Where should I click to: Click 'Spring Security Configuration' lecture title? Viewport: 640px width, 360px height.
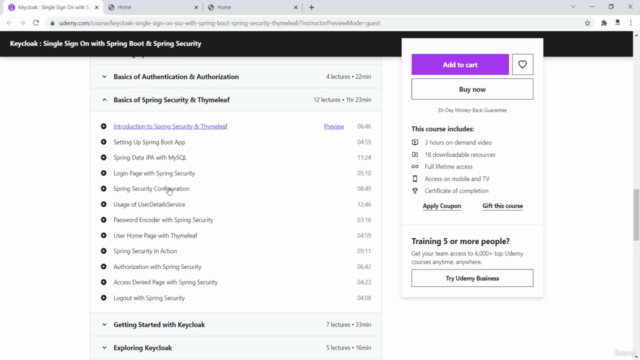tap(151, 189)
